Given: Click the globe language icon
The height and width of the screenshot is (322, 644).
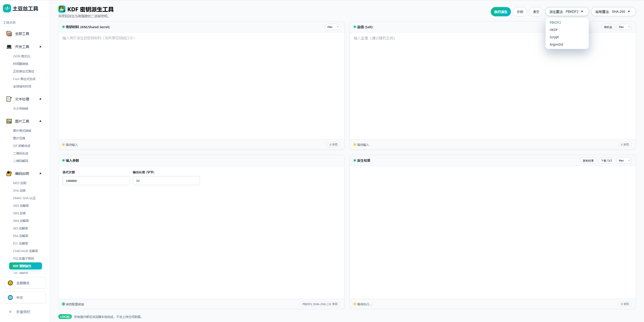Looking at the screenshot, I should 10,298.
